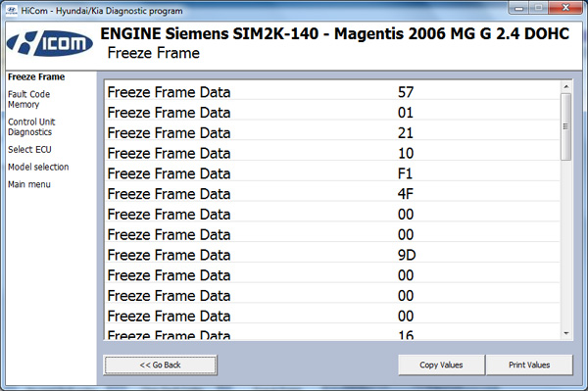Click the Freeze Frame subtitle in the header
This screenshot has width=588, height=391.
(x=154, y=53)
